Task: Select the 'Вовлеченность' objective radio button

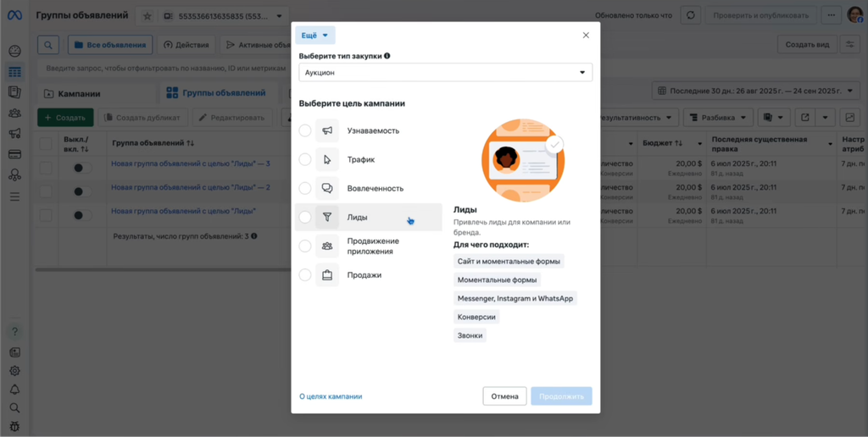Action: point(305,188)
